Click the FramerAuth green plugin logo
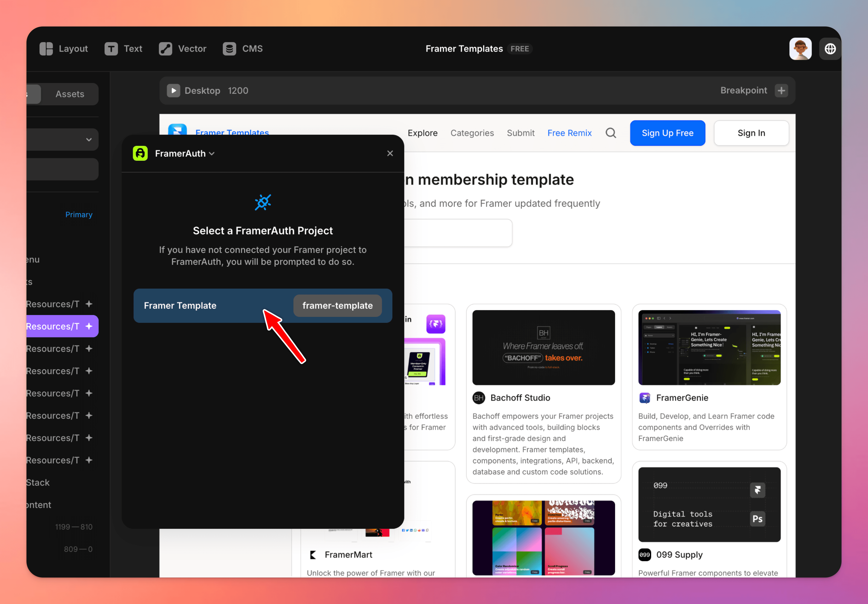 pyautogui.click(x=140, y=154)
